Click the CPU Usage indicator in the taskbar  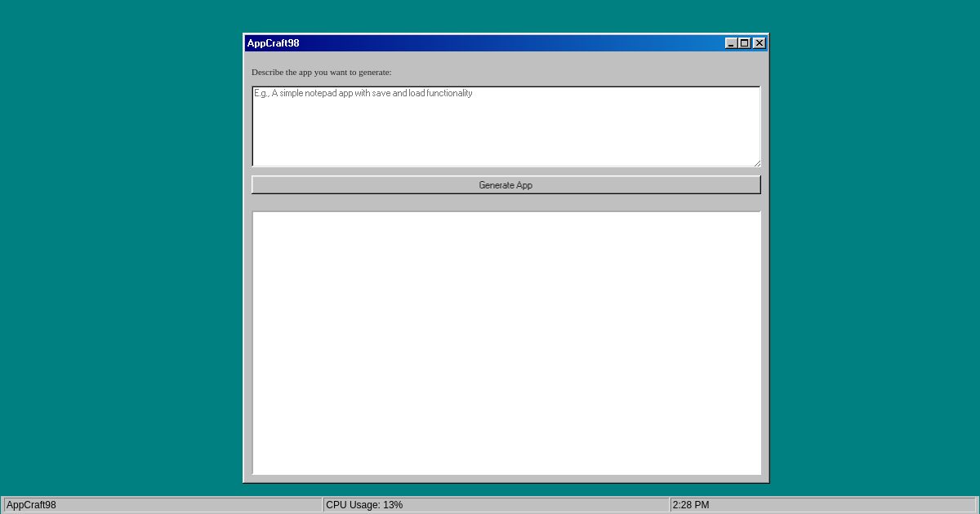click(364, 504)
